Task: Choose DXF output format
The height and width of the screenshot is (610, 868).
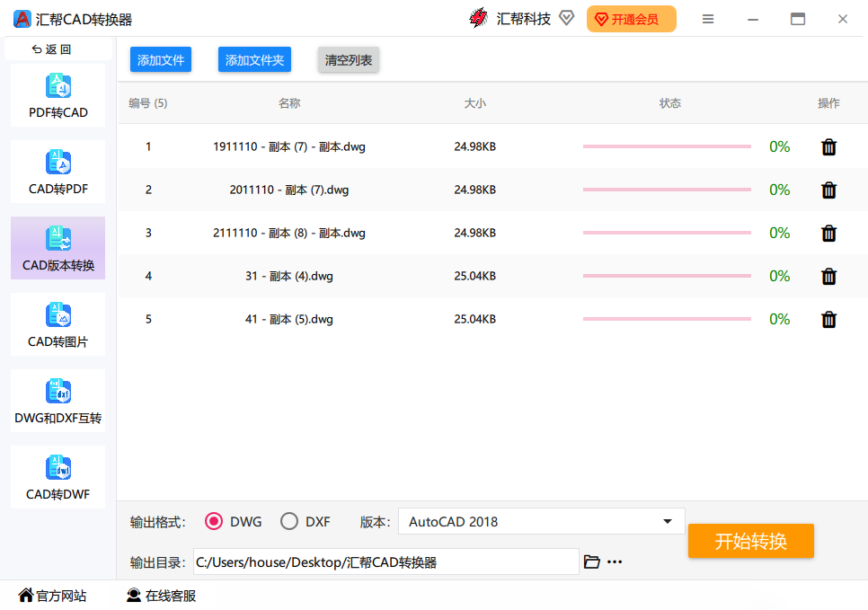Action: click(290, 521)
